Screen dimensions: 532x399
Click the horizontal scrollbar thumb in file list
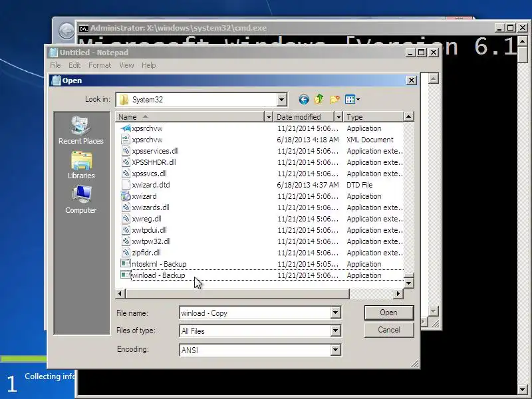click(x=237, y=293)
